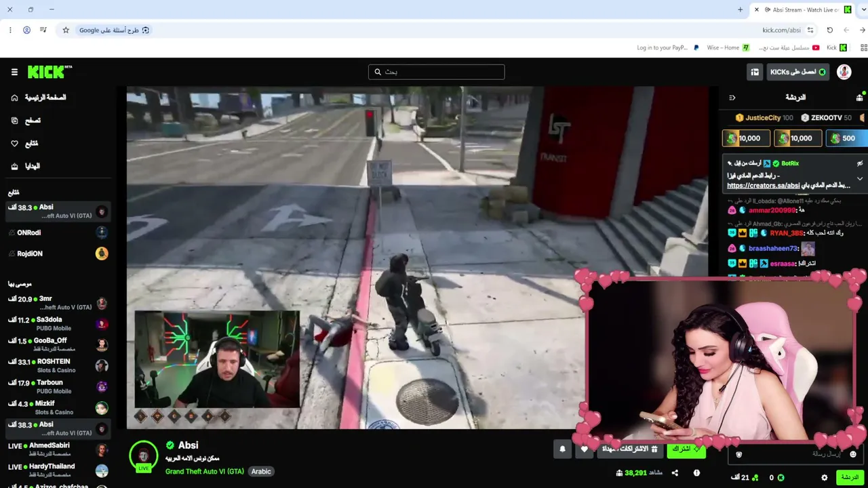
Task: Open ammar200999 chat username
Action: click(x=772, y=210)
